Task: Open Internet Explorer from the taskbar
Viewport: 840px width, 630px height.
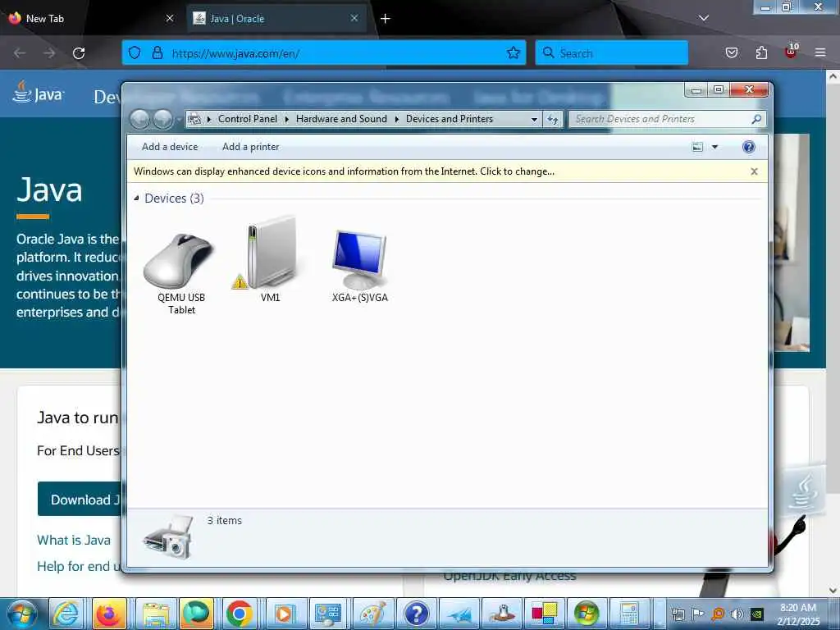Action: 66,614
